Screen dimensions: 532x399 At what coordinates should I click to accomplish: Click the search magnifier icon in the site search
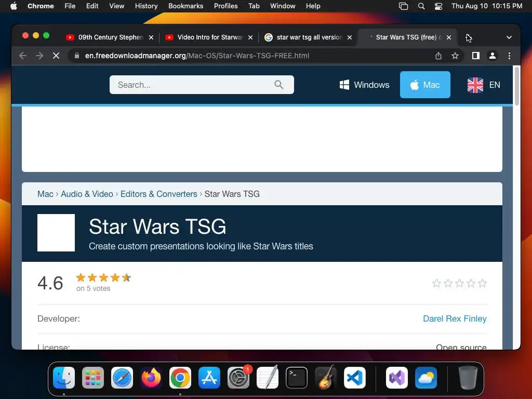tap(279, 85)
